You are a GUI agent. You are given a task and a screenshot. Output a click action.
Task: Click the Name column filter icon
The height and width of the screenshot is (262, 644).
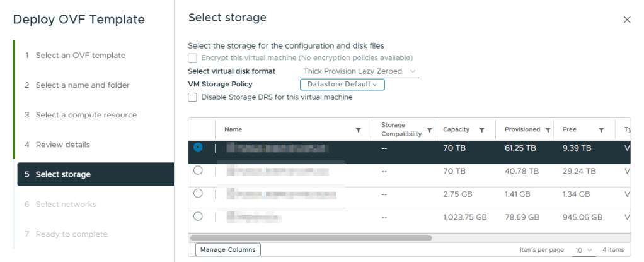[x=359, y=130]
